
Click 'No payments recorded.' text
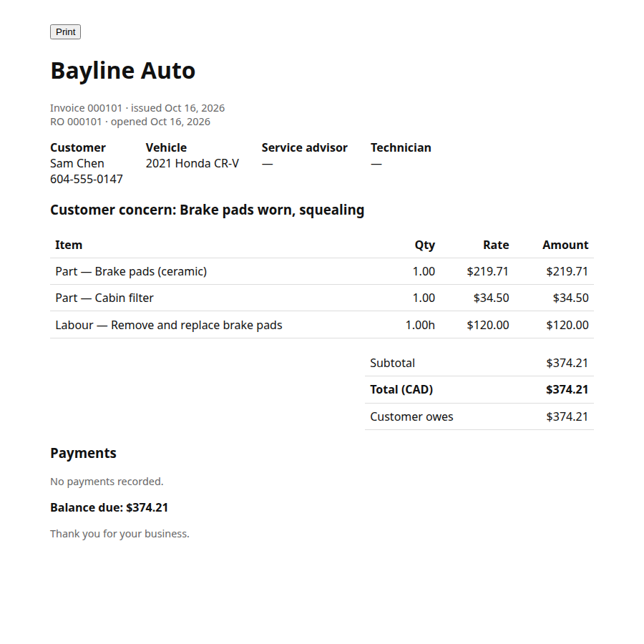click(107, 482)
